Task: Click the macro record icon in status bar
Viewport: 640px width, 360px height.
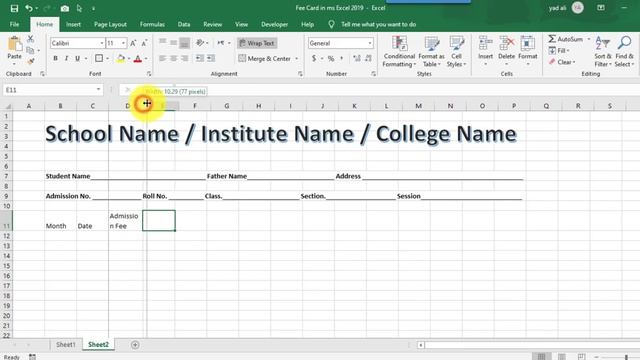Action: click(x=32, y=357)
